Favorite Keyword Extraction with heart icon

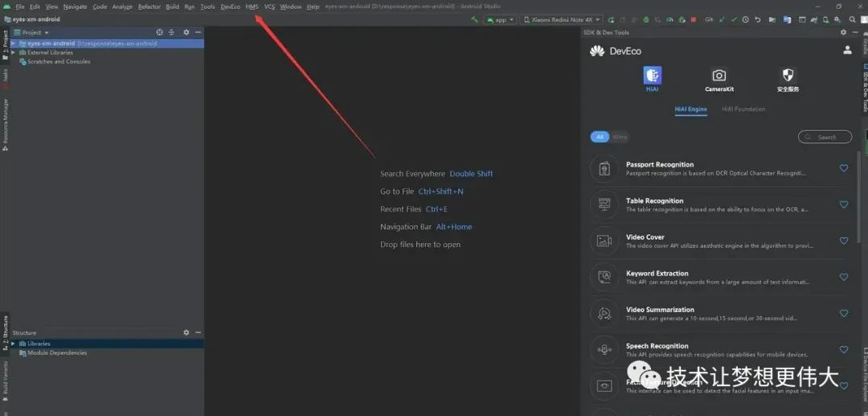click(844, 277)
